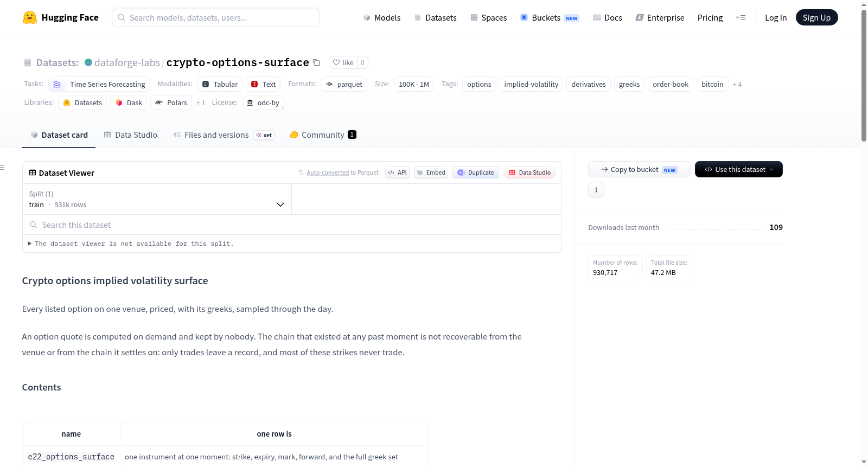Click the Sign Up button
868x467 pixels.
click(x=816, y=17)
